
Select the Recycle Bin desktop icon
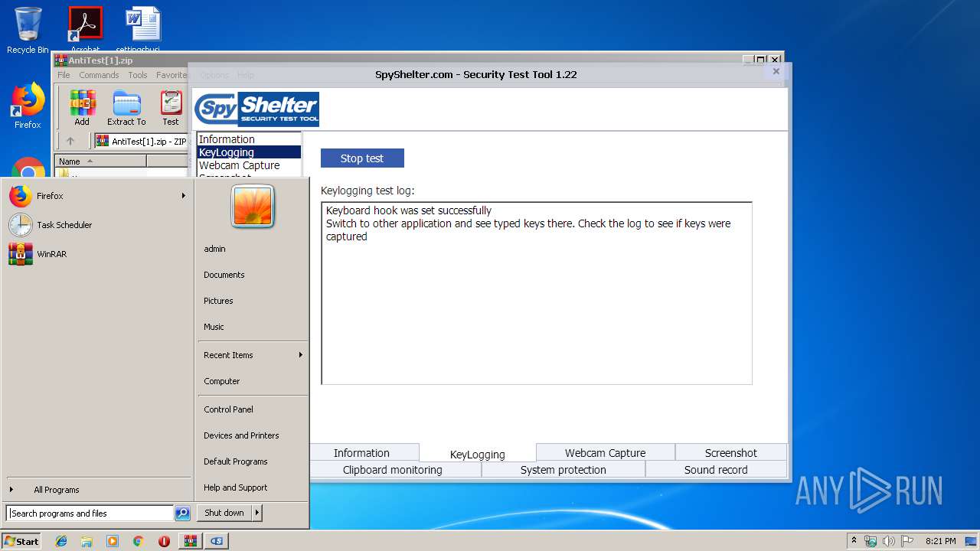(28, 31)
